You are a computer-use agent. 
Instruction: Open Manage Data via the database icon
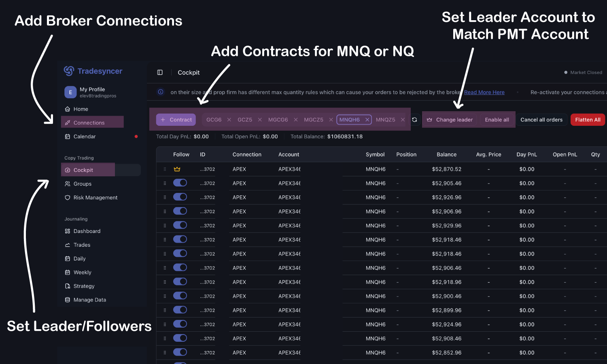coord(67,299)
